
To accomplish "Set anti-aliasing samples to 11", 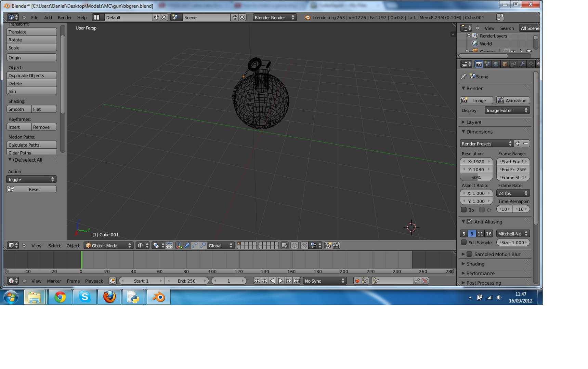I will click(x=480, y=234).
